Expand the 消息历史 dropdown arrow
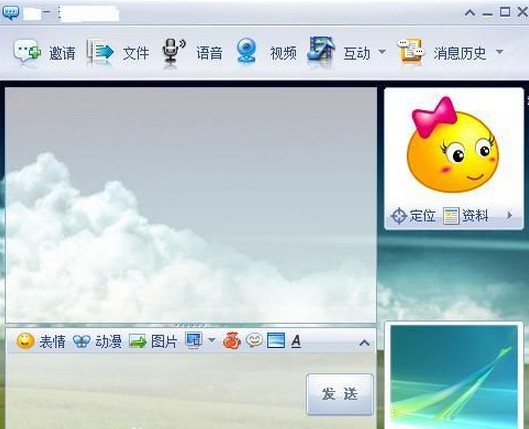 coord(500,52)
